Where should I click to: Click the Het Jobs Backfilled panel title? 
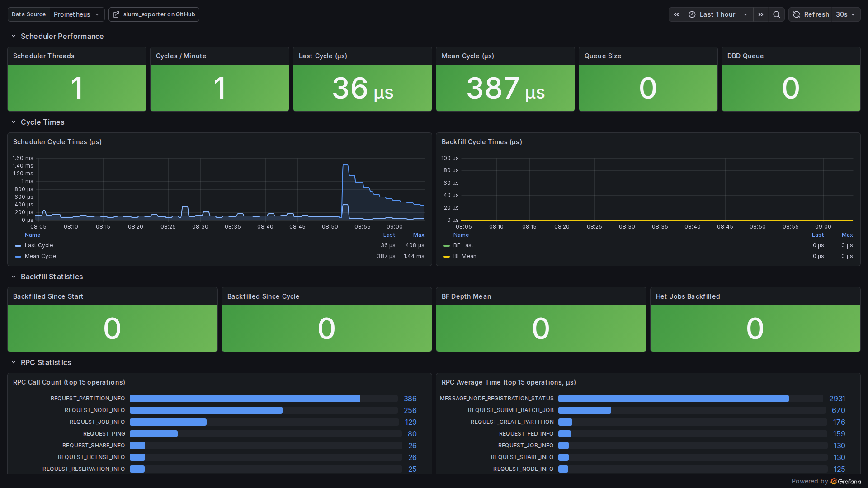point(688,296)
